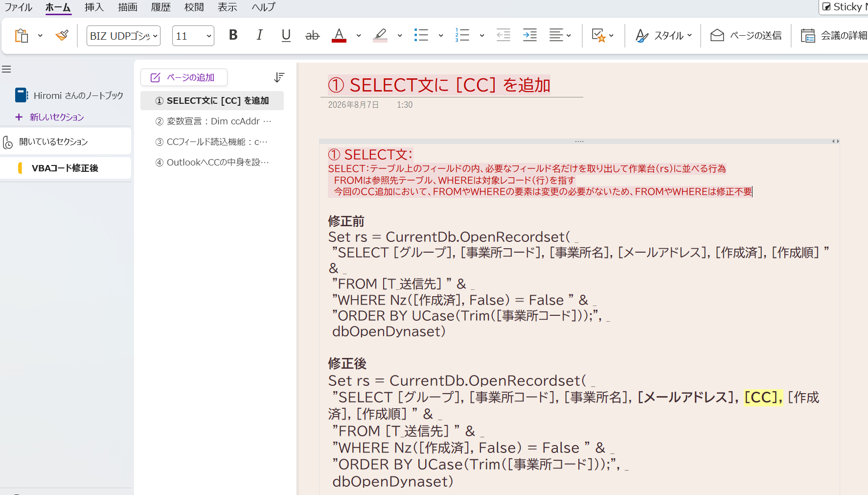Click the ページの送信 email page button
868x495 pixels.
pos(746,35)
